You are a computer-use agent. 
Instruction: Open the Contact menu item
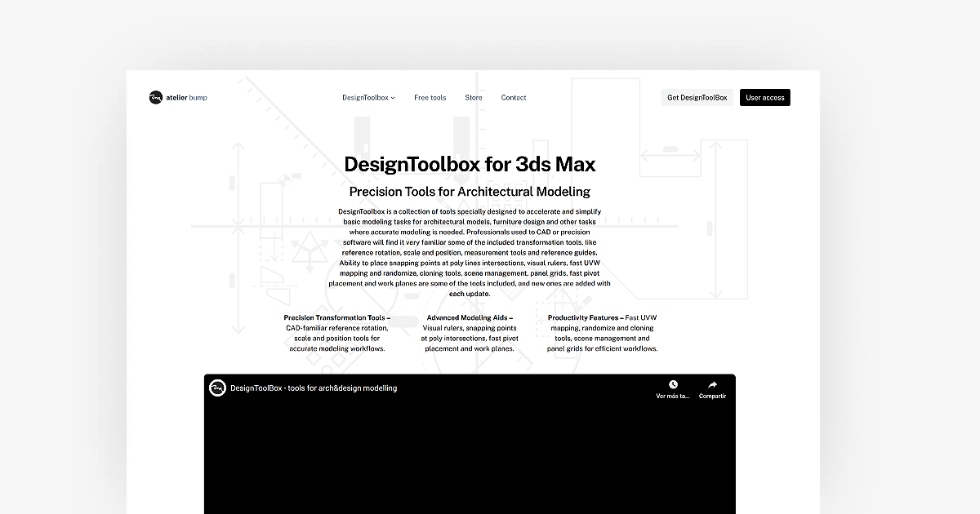click(513, 97)
